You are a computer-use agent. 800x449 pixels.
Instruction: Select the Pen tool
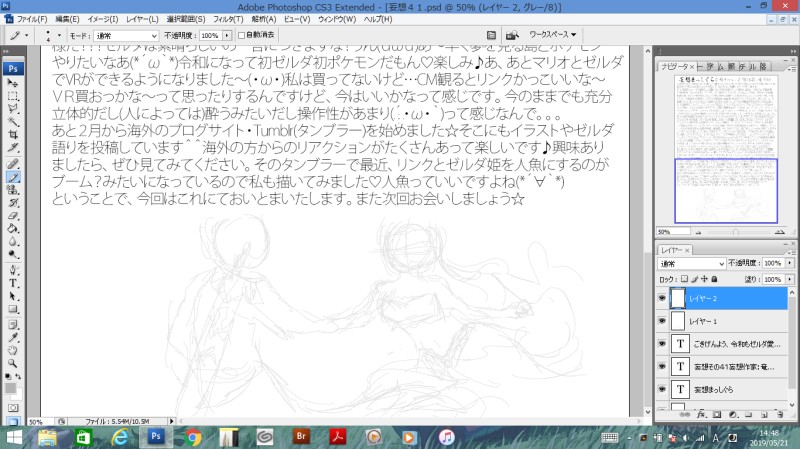point(13,270)
